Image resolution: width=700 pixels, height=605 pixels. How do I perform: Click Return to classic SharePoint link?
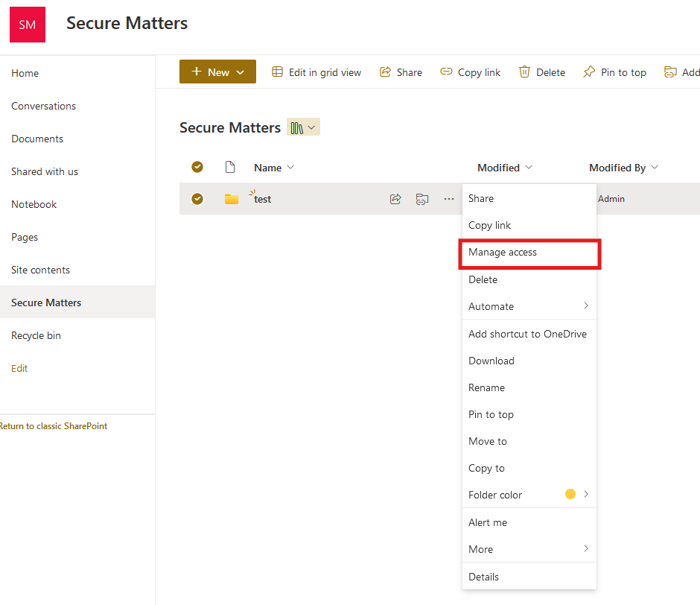(x=54, y=426)
